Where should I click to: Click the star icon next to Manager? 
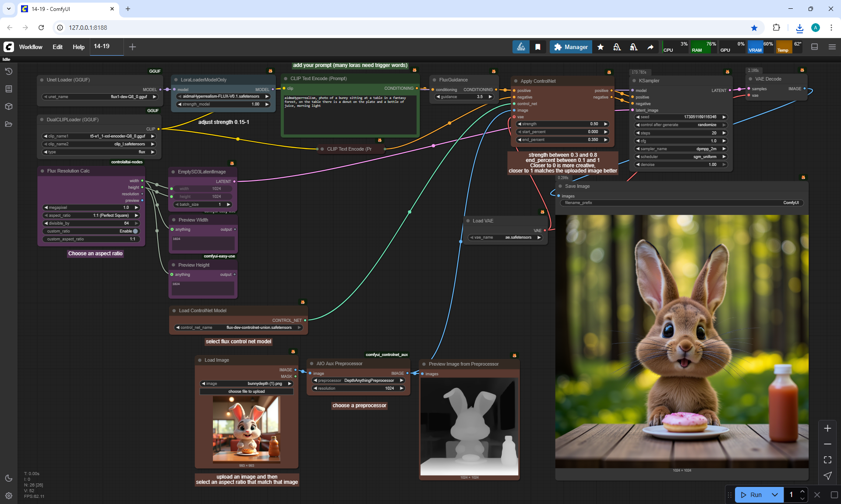601,47
